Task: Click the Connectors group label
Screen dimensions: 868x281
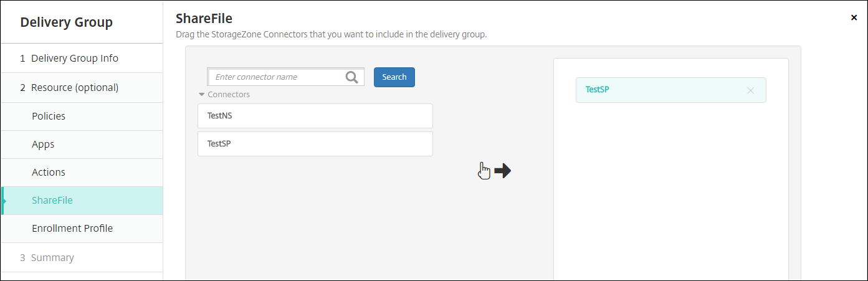Action: point(229,95)
